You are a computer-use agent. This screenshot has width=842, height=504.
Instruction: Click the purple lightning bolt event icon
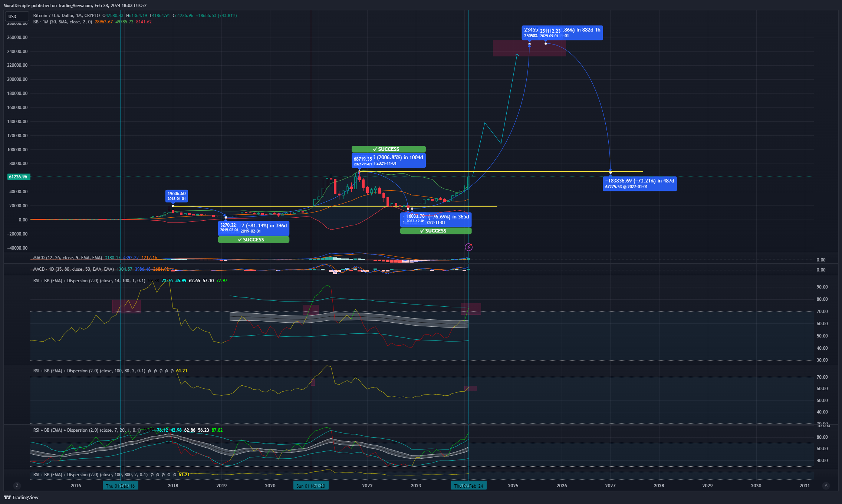(x=468, y=247)
